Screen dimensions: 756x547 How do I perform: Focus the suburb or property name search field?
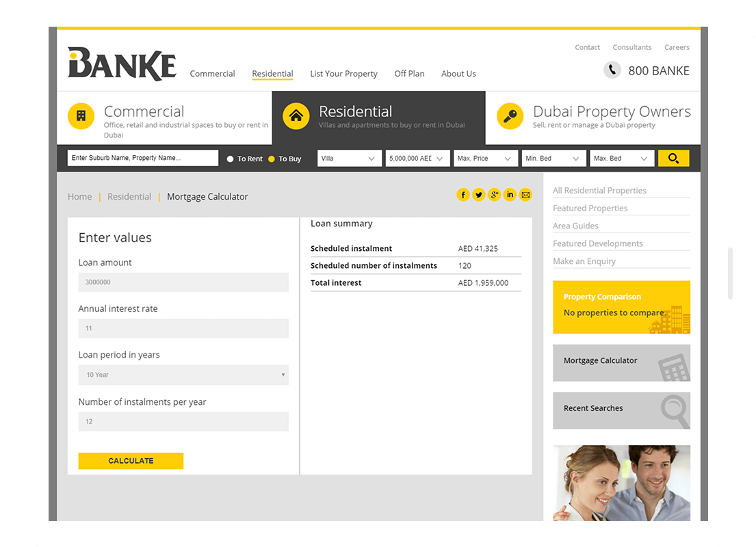[x=143, y=158]
